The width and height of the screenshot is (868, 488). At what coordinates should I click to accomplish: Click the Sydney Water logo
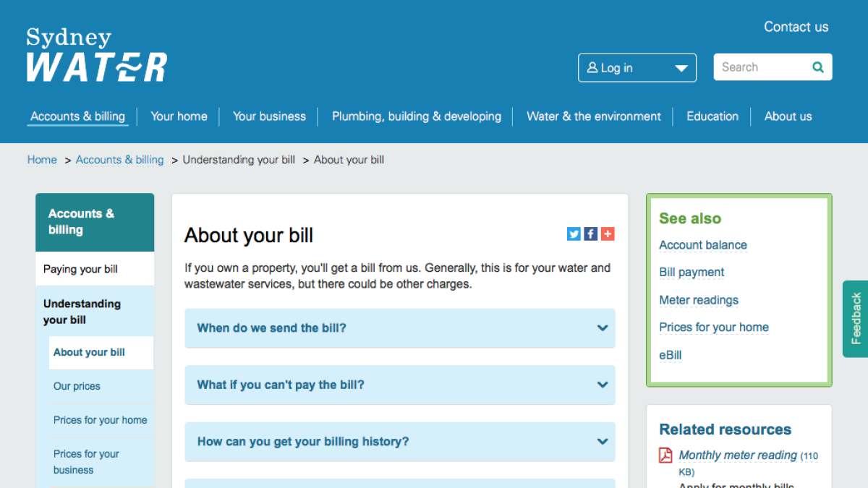tap(95, 53)
